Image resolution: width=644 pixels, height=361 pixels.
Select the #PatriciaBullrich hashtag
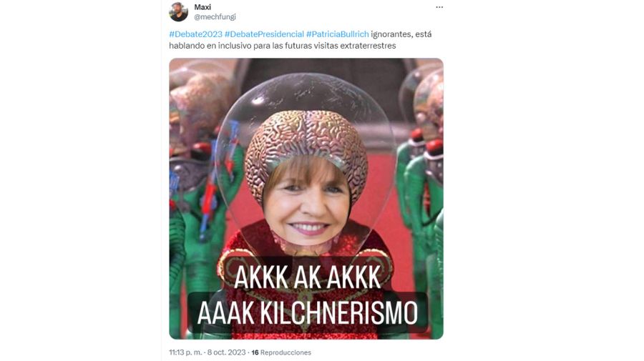337,34
